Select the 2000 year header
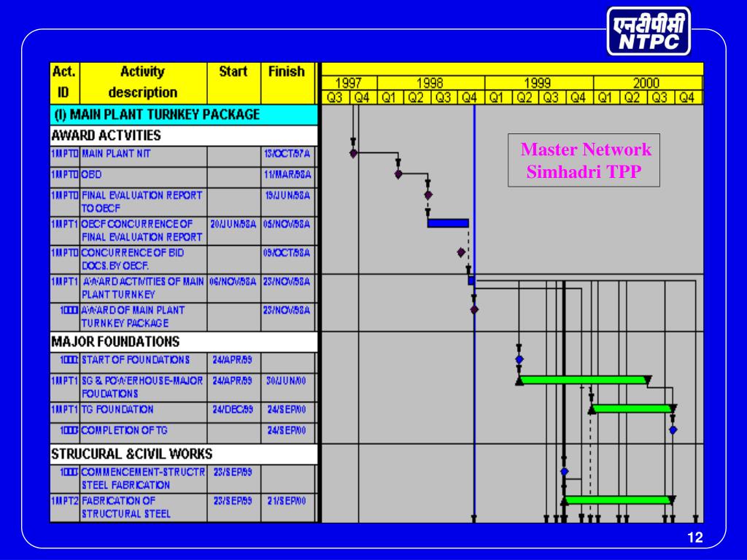The image size is (747, 560). (646, 83)
